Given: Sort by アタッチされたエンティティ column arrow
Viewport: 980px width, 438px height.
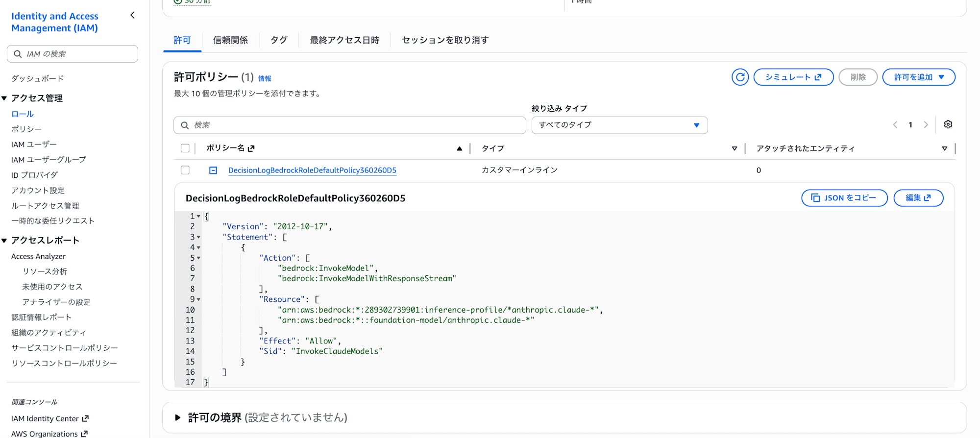Looking at the screenshot, I should tap(945, 148).
